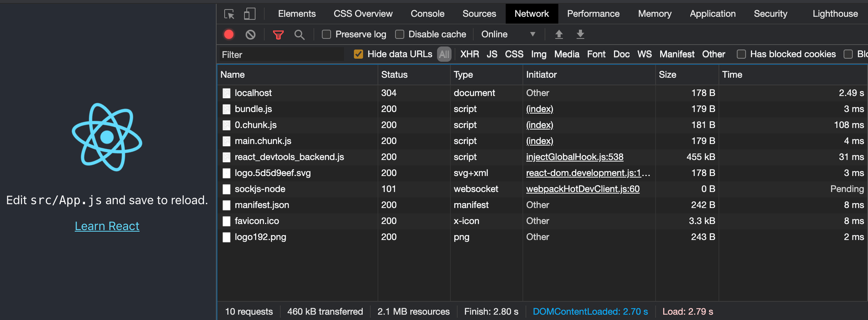Enable the Preserve log checkbox
The image size is (868, 320).
click(x=326, y=34)
